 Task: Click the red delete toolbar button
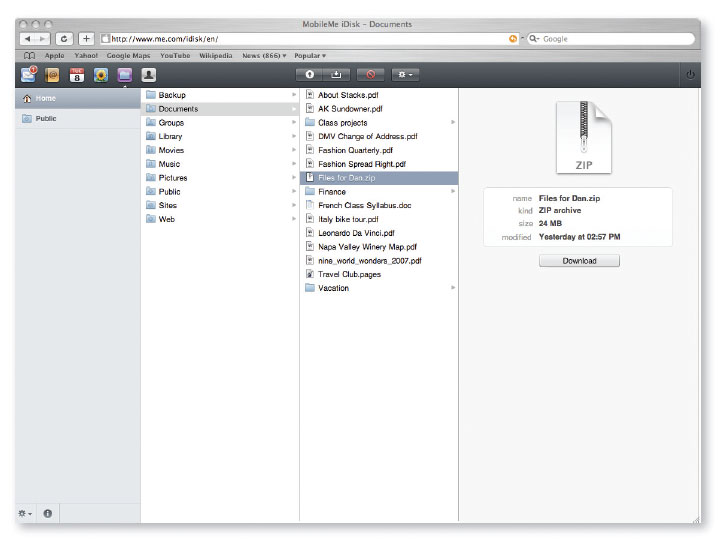[x=371, y=75]
